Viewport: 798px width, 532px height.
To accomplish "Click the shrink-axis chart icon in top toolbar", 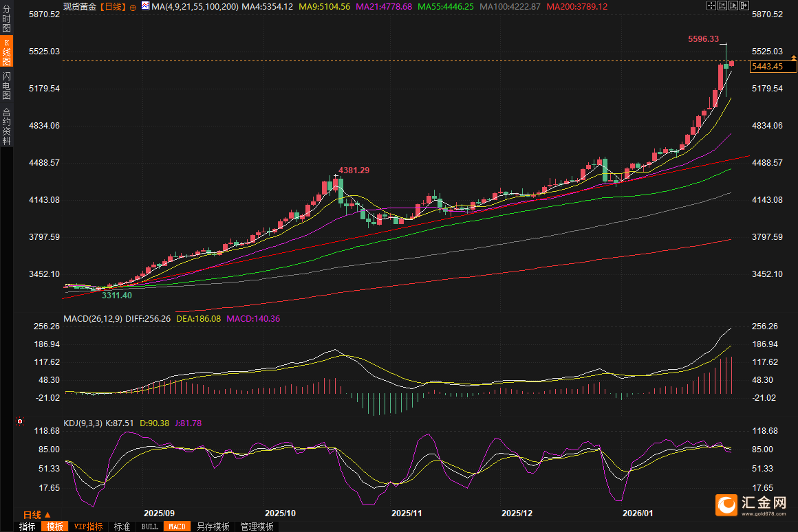I will point(721,6).
